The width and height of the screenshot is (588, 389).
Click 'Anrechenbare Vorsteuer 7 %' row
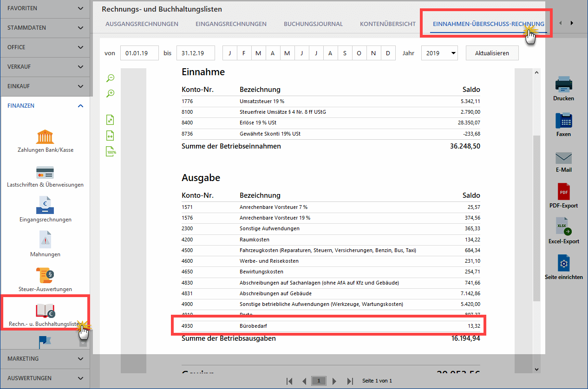click(331, 207)
